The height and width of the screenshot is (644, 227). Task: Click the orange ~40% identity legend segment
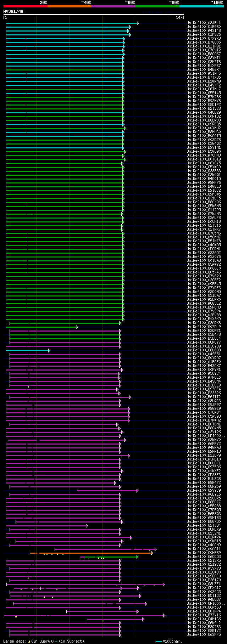click(x=70, y=6)
